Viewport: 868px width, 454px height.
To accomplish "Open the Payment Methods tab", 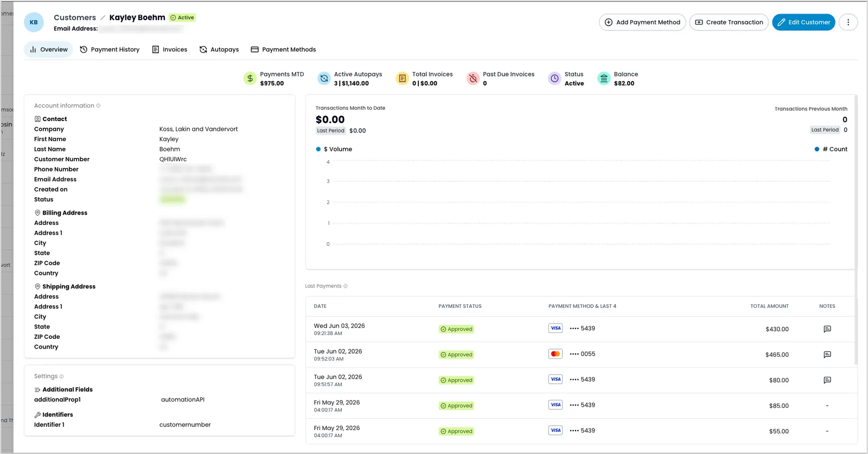I will point(283,49).
